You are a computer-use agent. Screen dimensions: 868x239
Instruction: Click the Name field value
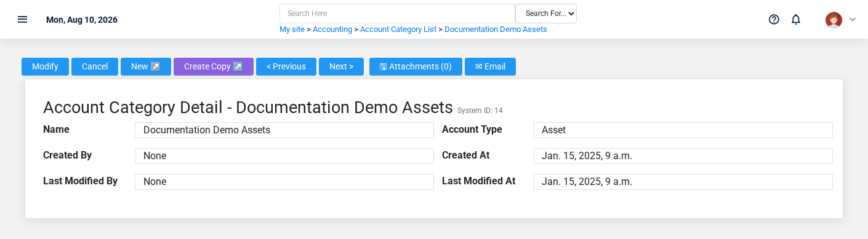point(284,130)
